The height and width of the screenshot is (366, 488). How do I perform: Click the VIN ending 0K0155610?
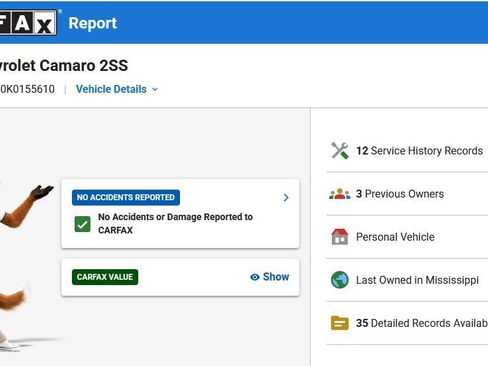pos(27,89)
